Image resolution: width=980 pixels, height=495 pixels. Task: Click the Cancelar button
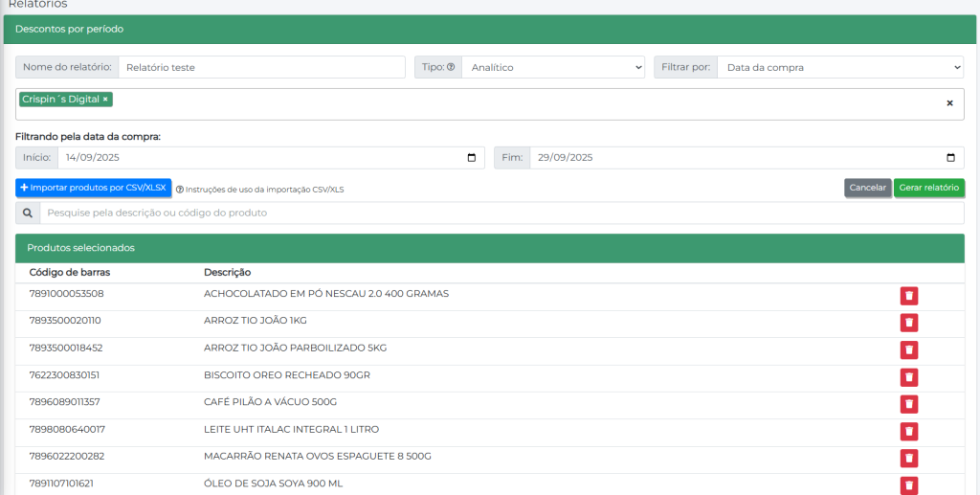tap(867, 188)
